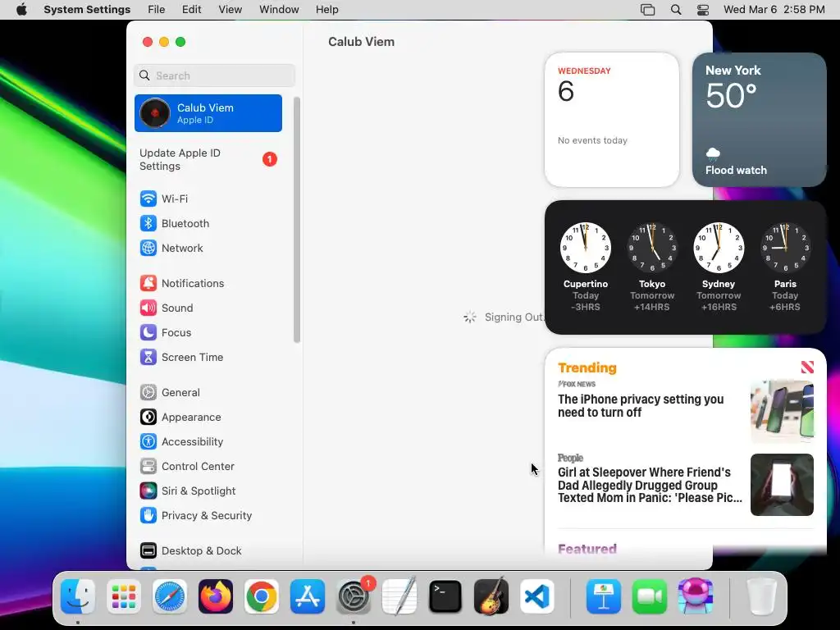Open Spotlight search in menu bar
Image resolution: width=840 pixels, height=630 pixels.
[676, 10]
